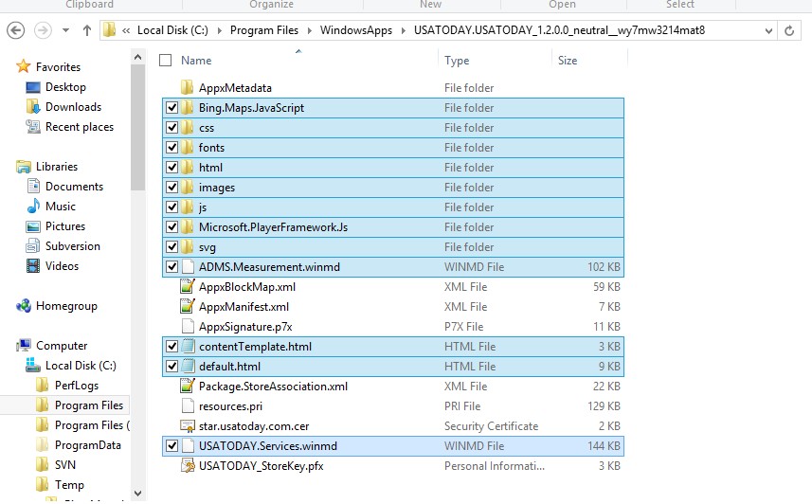This screenshot has height=504, width=812.
Task: Click the Microsoft.PlayerFramework.Js folder icon
Action: (x=187, y=226)
